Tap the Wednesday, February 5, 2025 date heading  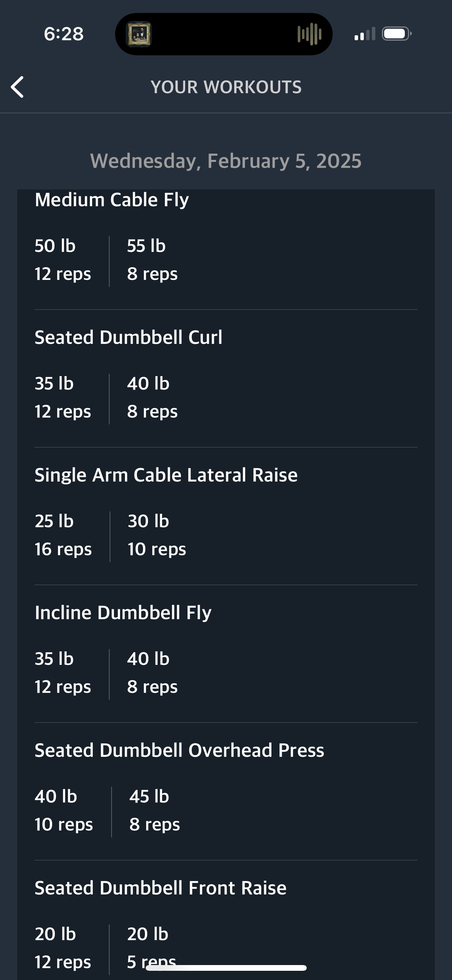pos(226,161)
